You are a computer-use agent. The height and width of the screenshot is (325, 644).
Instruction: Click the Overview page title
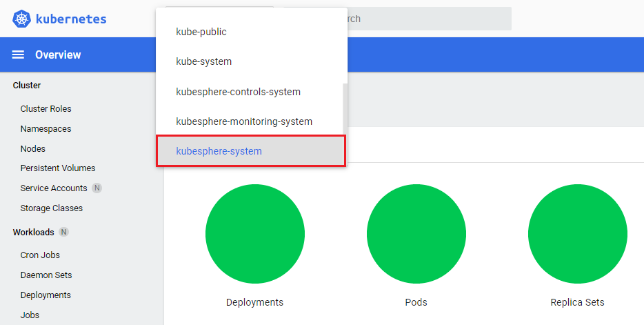[58, 55]
